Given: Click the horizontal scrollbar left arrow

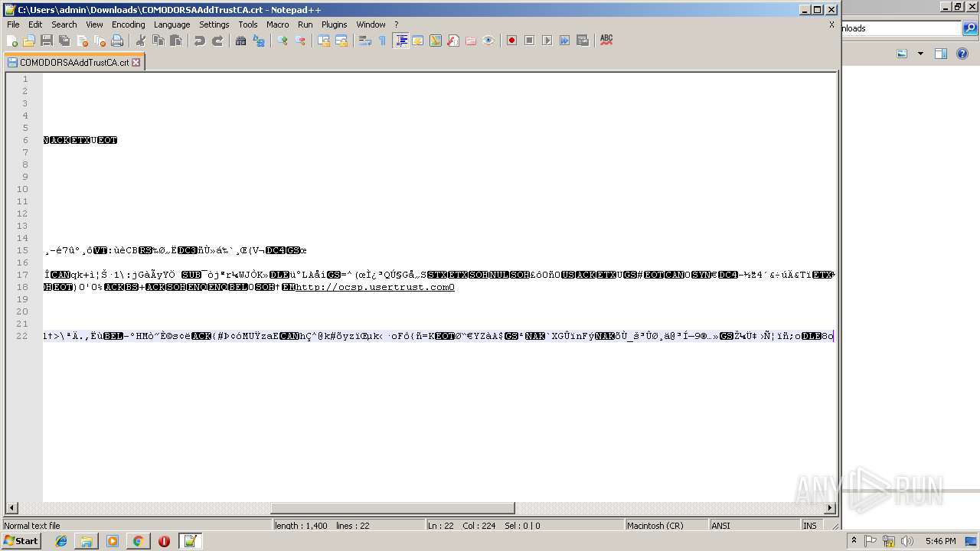Looking at the screenshot, I should click(x=11, y=508).
